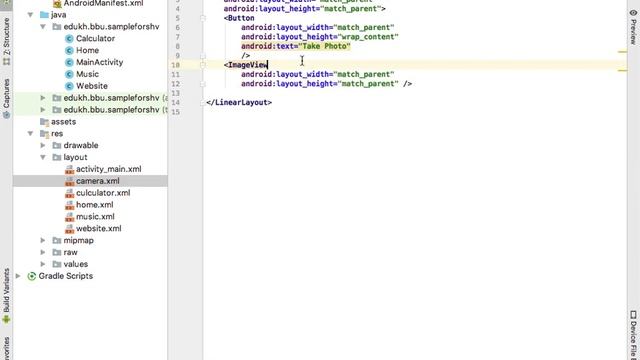This screenshot has height=360, width=640.
Task: Click the layout folder icon
Action: click(x=57, y=157)
